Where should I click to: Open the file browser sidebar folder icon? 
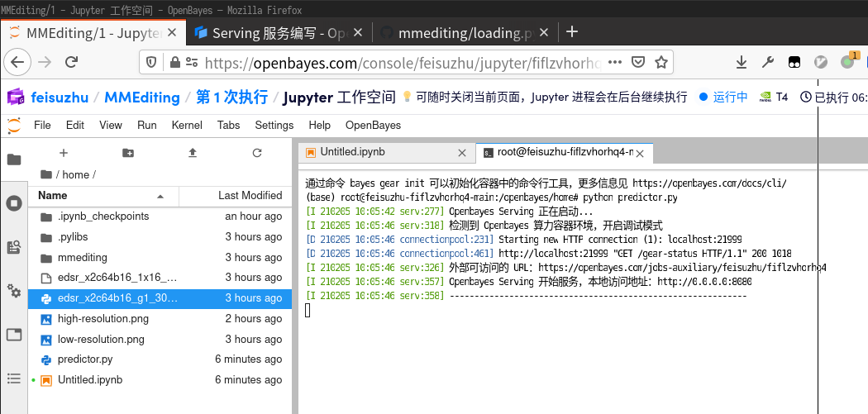click(14, 159)
